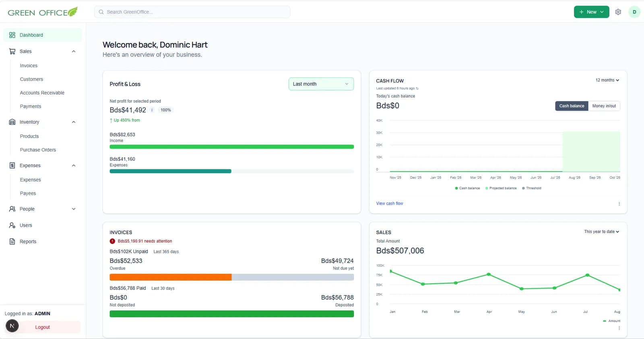Click the Inventory warehouse icon
Image resolution: width=644 pixels, height=339 pixels.
pos(12,122)
